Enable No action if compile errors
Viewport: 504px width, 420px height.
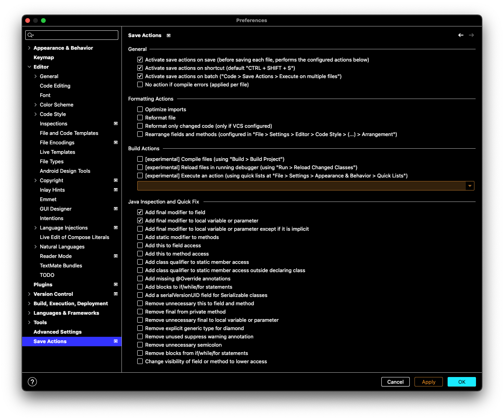click(x=140, y=84)
